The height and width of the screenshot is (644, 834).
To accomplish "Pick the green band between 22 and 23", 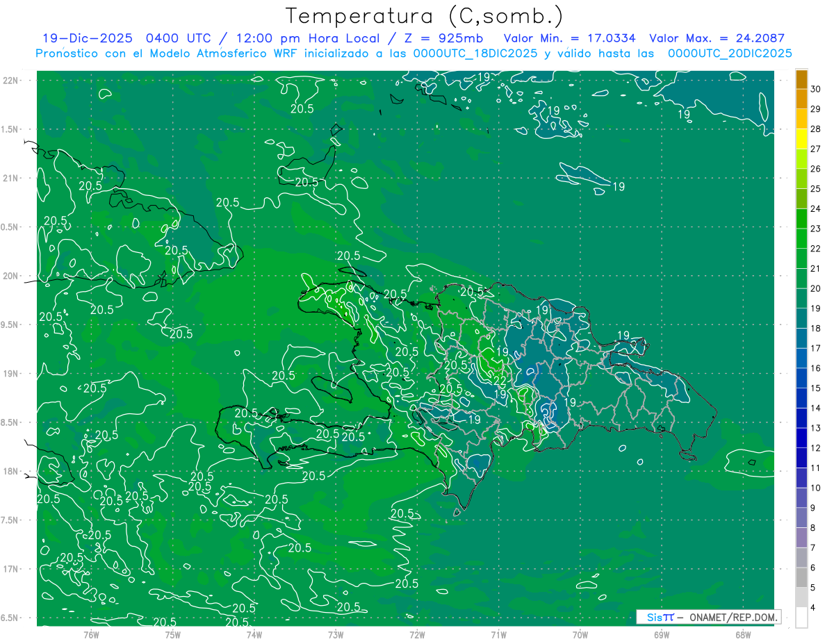I will (x=801, y=239).
